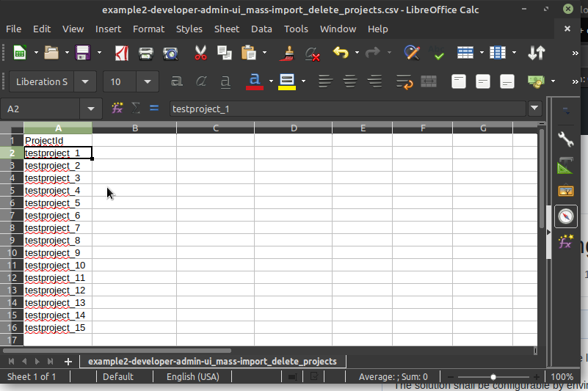
Task: Paste from the clipboard icon
Action: pyautogui.click(x=249, y=53)
